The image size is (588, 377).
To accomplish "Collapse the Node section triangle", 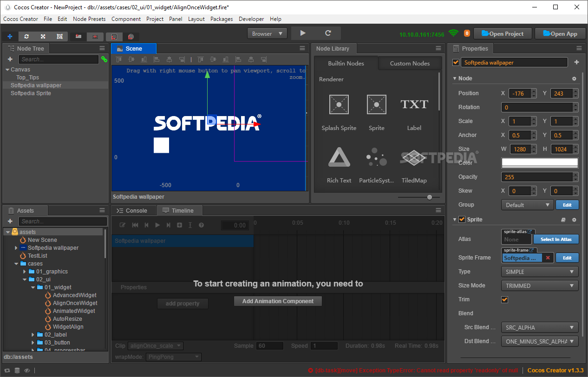I will coord(455,78).
